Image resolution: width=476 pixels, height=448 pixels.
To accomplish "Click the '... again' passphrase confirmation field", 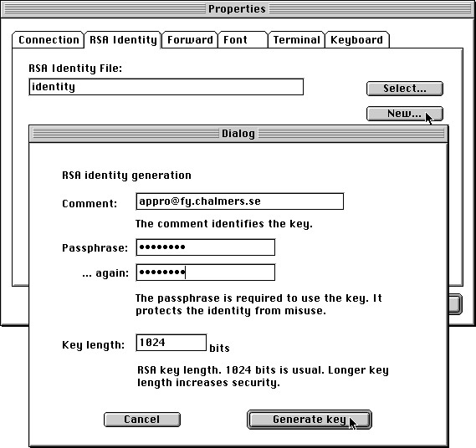I will pos(206,272).
